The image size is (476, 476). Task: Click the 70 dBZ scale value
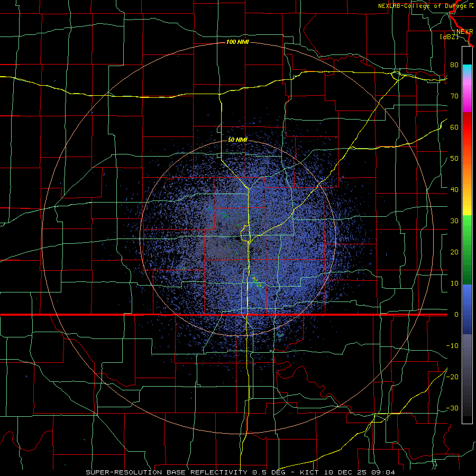[x=454, y=96]
